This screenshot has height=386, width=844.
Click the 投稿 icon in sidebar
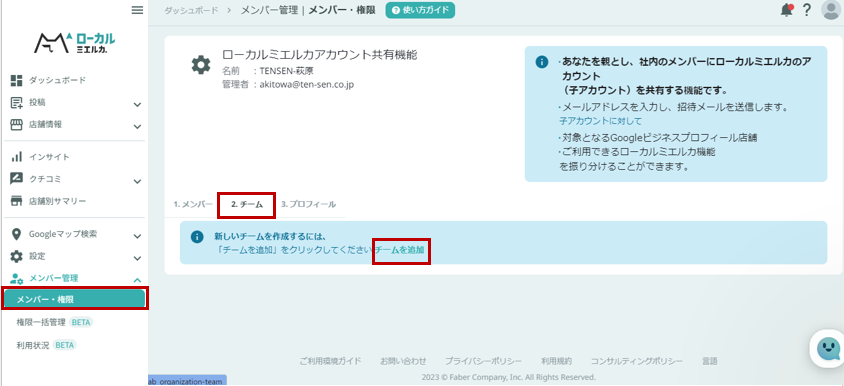17,103
